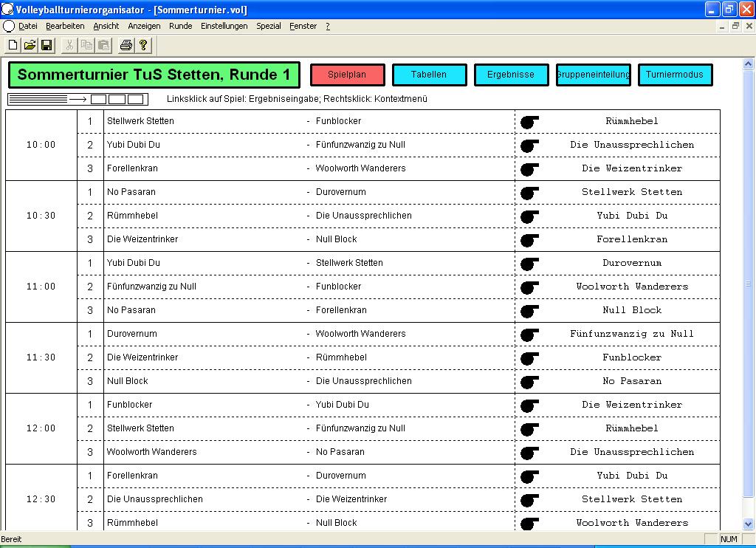Open the Datei menu

coord(28,26)
